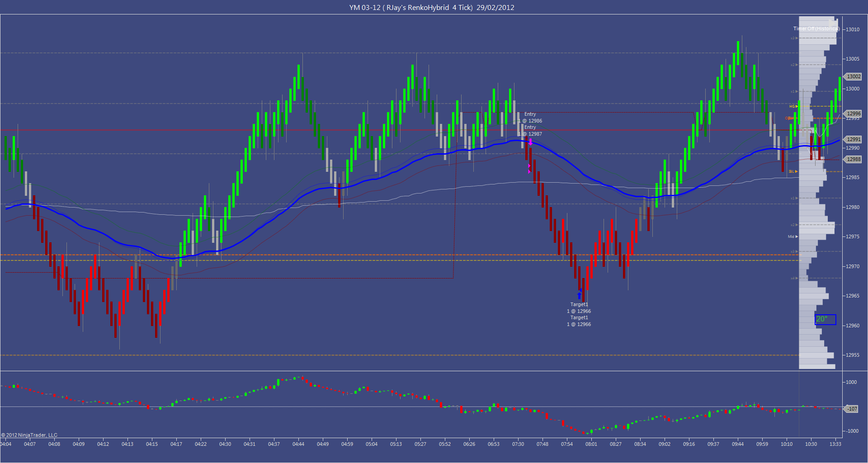Click the blue Target1 up-arrow marker
Screen dimensions: 868x463
pos(579,295)
